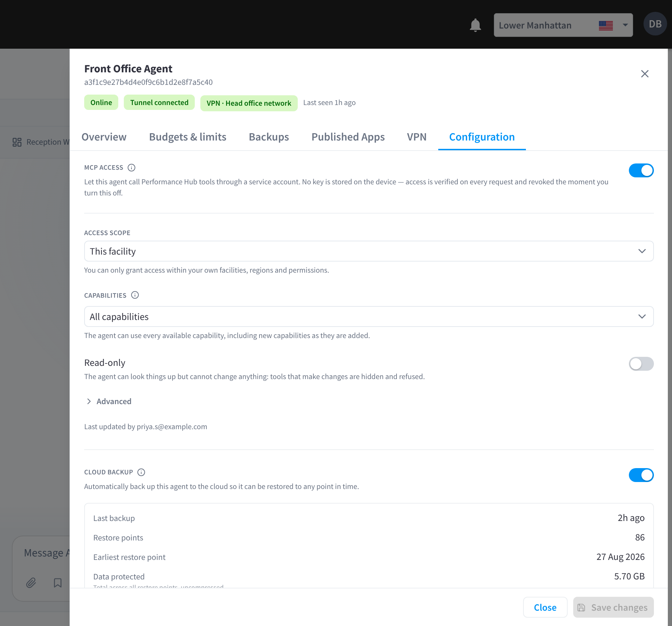Viewport: 672px width, 626px height.
Task: Click the 27 Aug 2026 date
Action: [x=621, y=557]
